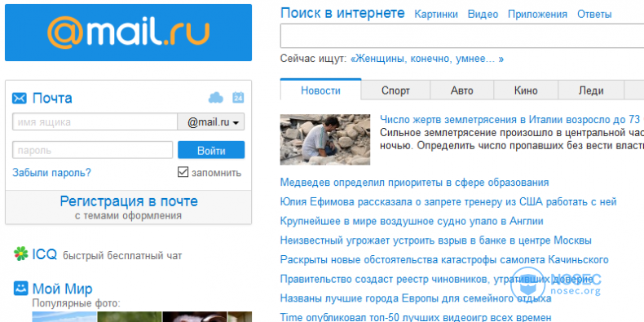Click Поиск в интернете heading link

click(x=342, y=13)
